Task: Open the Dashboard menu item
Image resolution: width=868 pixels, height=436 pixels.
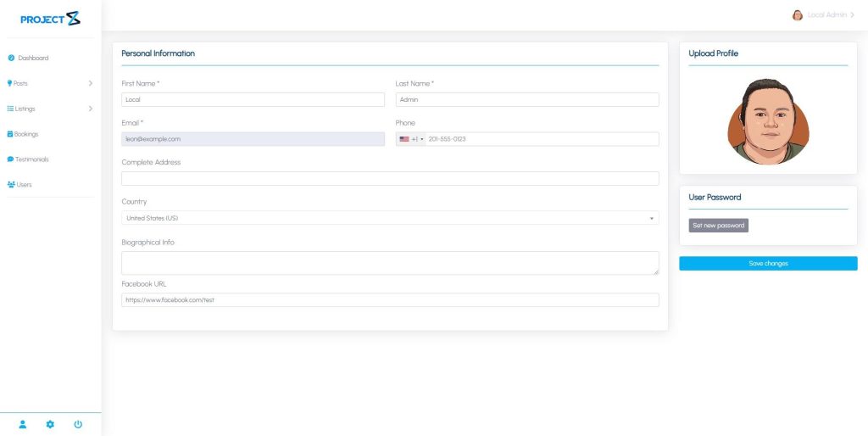Action: [x=33, y=59]
